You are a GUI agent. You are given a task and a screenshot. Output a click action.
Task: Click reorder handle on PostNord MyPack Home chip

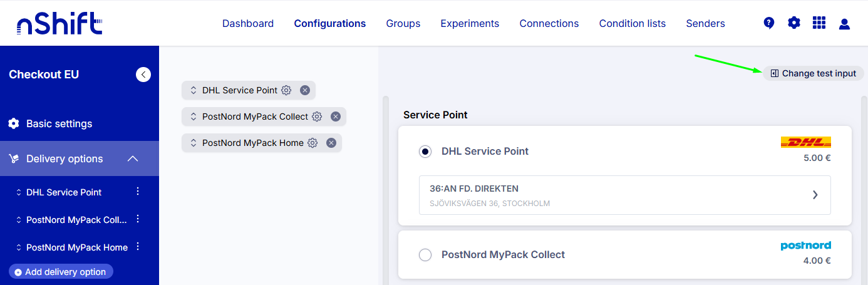(194, 143)
